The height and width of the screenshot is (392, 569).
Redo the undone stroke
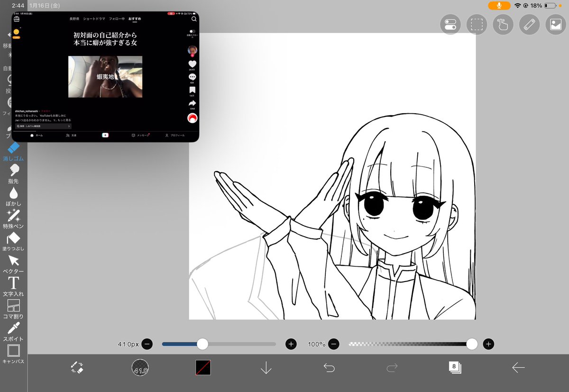[x=392, y=367]
